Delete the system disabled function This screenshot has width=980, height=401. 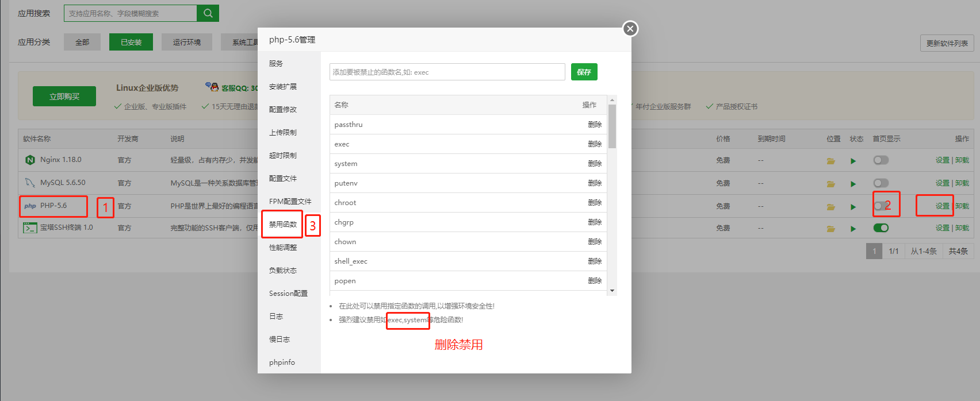tap(595, 164)
